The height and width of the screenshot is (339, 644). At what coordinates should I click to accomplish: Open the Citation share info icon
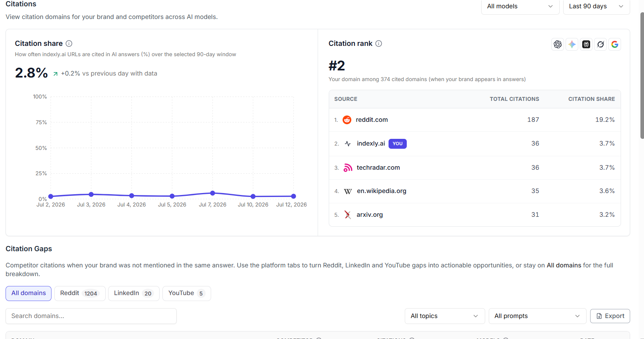pyautogui.click(x=69, y=44)
